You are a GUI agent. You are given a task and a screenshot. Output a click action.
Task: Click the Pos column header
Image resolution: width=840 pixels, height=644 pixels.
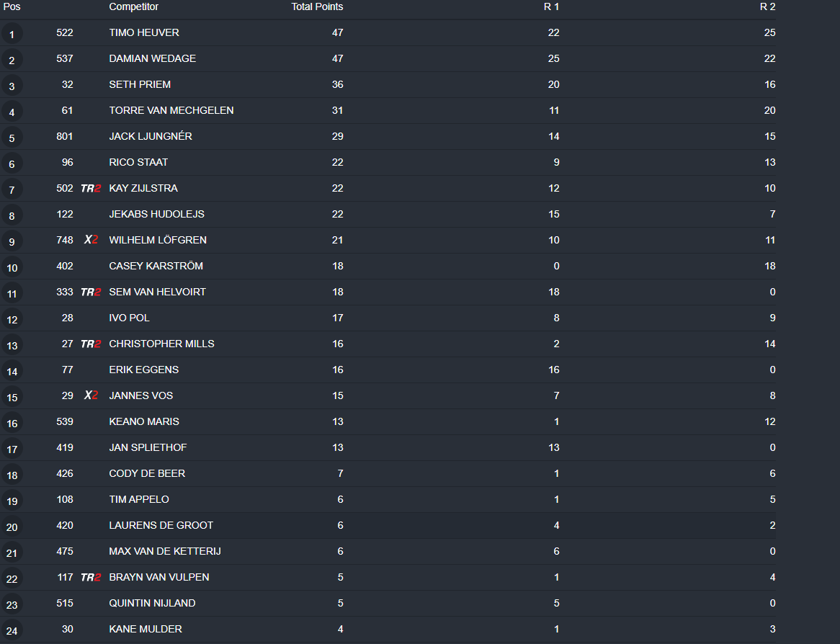[x=12, y=7]
